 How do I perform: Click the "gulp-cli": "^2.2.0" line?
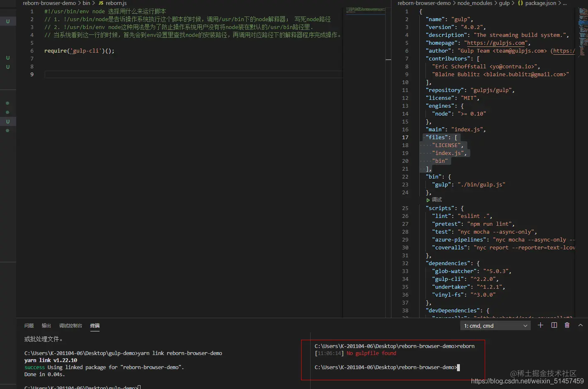click(465, 279)
